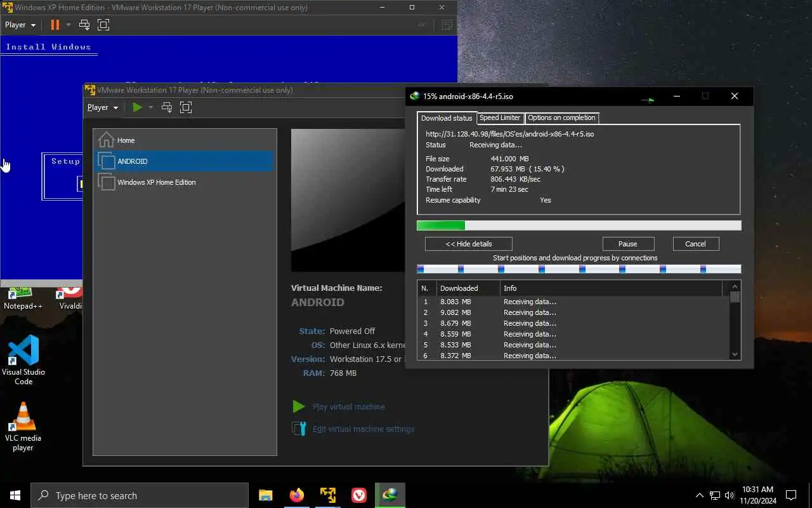Select Windows XP Home Edition in library
This screenshot has width=812, height=508.
[185, 182]
